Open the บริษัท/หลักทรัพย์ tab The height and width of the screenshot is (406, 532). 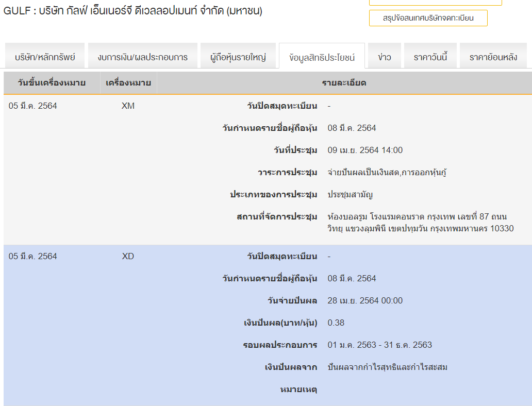point(45,57)
